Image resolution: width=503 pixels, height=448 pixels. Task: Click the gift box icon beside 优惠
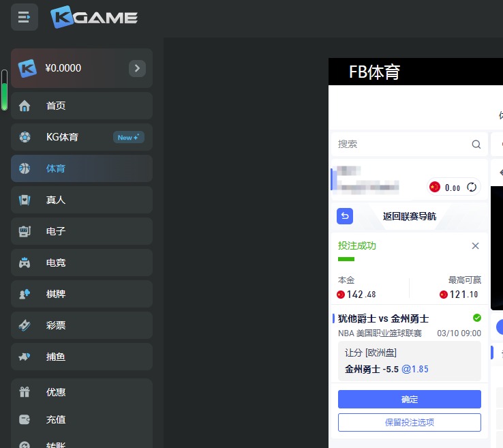click(x=25, y=392)
